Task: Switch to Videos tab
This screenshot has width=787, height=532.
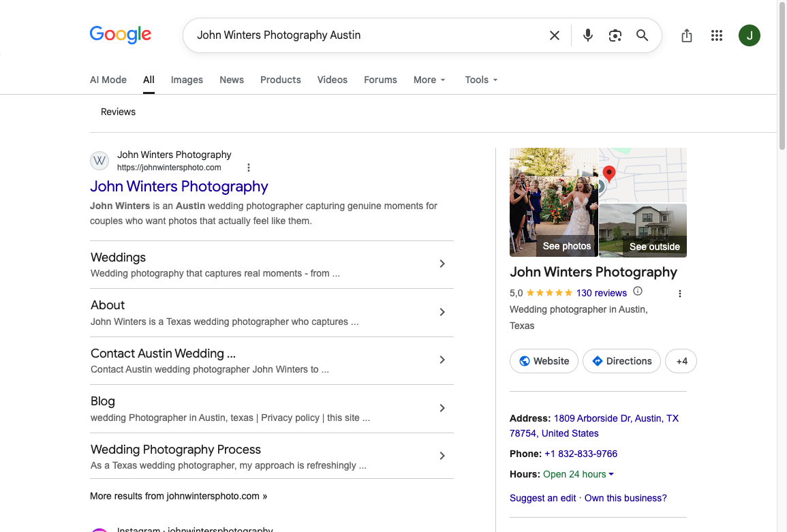Action: pyautogui.click(x=333, y=80)
